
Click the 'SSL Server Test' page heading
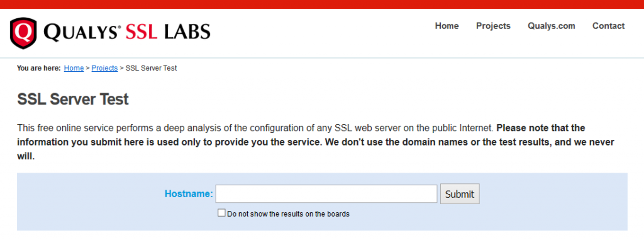point(73,99)
